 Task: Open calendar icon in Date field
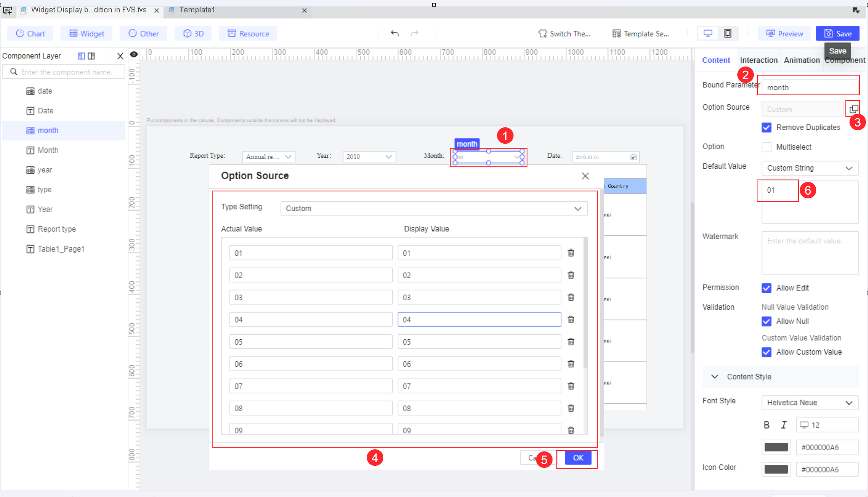pyautogui.click(x=633, y=157)
